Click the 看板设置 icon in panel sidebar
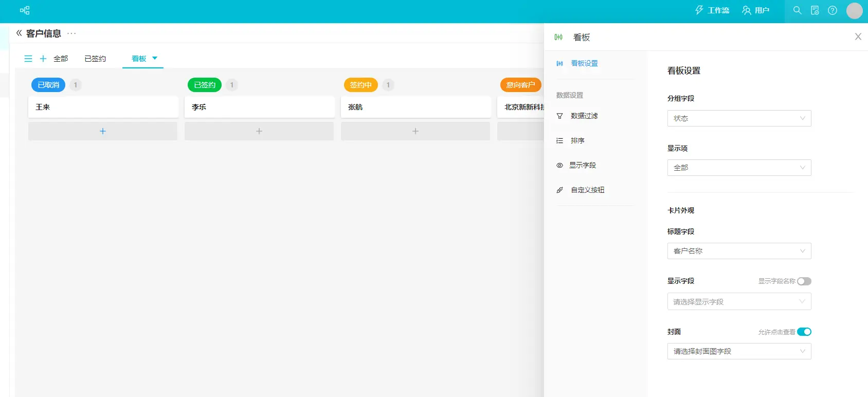 559,63
